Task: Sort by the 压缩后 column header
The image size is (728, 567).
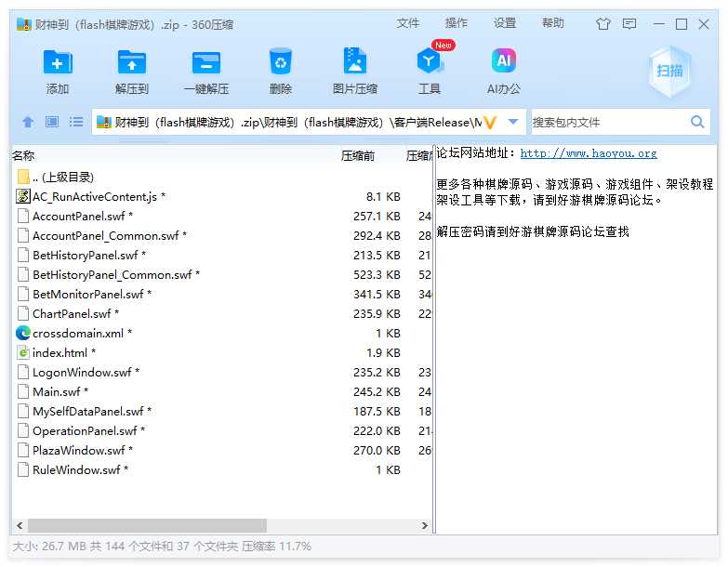Action: [418, 155]
